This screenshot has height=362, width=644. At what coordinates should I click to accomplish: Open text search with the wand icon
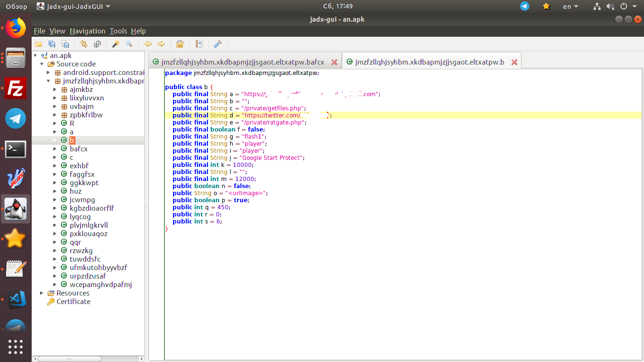[115, 44]
